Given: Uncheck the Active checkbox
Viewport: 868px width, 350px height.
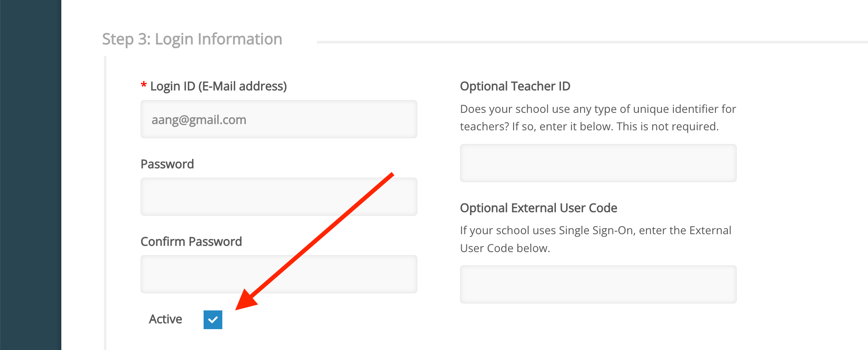Looking at the screenshot, I should click(213, 319).
